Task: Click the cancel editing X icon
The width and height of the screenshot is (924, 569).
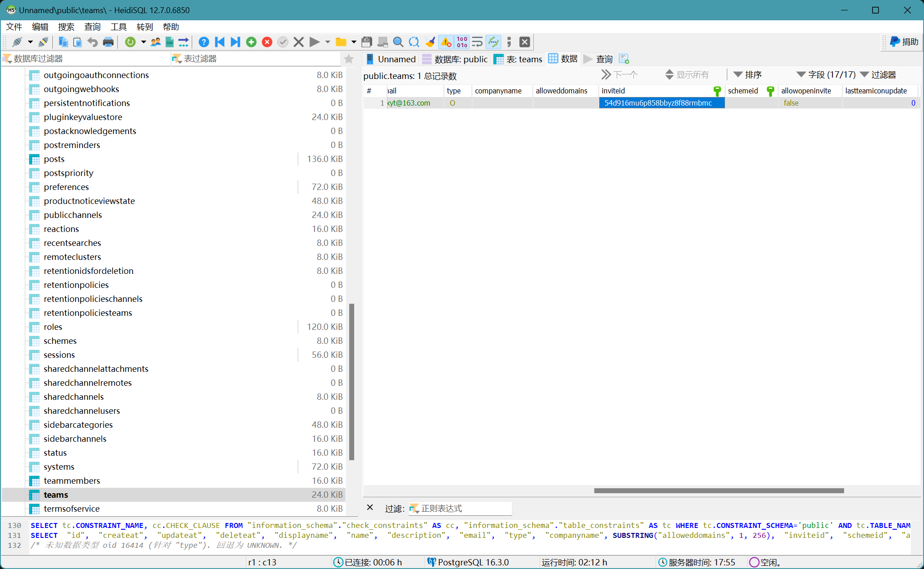Action: click(x=299, y=42)
